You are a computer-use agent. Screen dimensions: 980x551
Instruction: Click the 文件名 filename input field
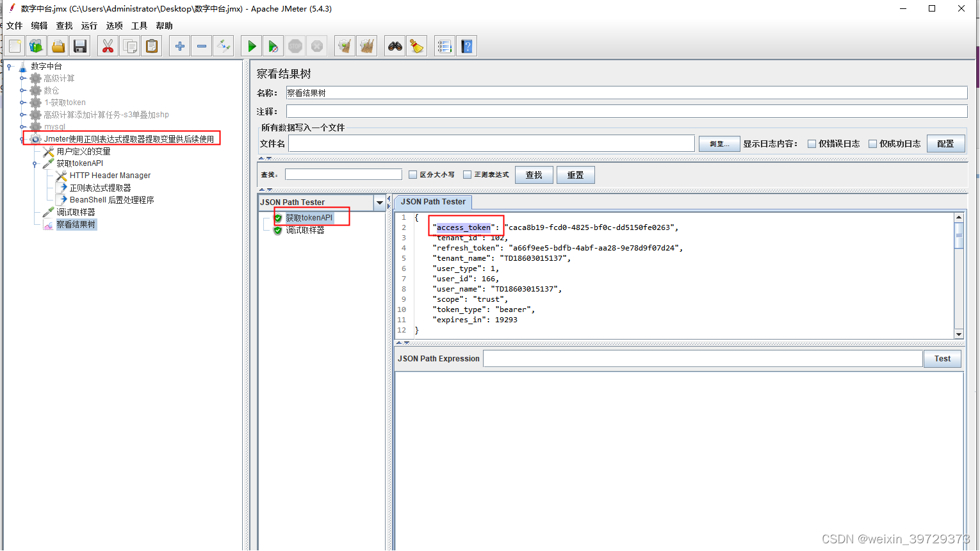(491, 144)
